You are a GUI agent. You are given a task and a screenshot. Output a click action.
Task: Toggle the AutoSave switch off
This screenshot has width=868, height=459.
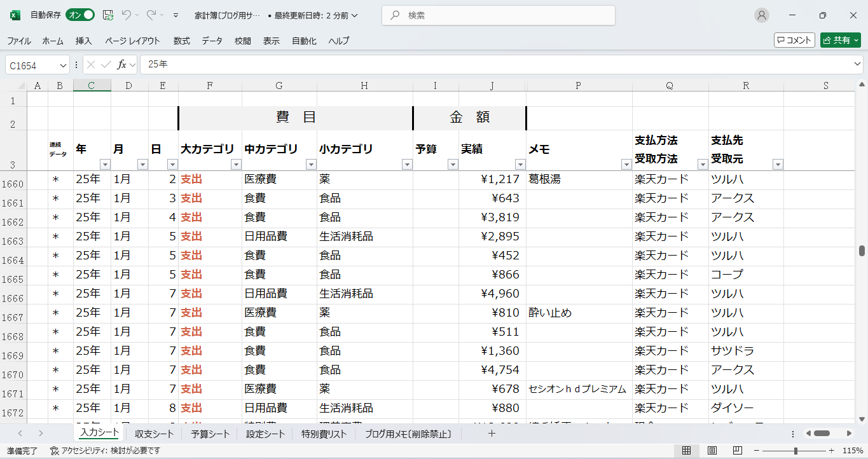[x=80, y=15]
